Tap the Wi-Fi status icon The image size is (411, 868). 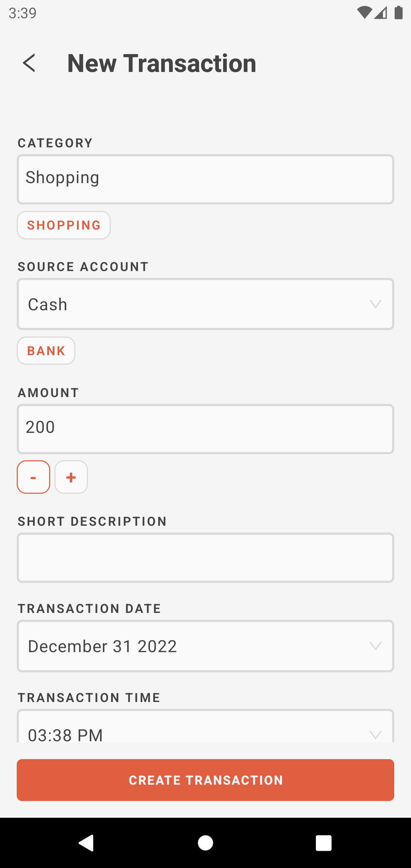364,13
